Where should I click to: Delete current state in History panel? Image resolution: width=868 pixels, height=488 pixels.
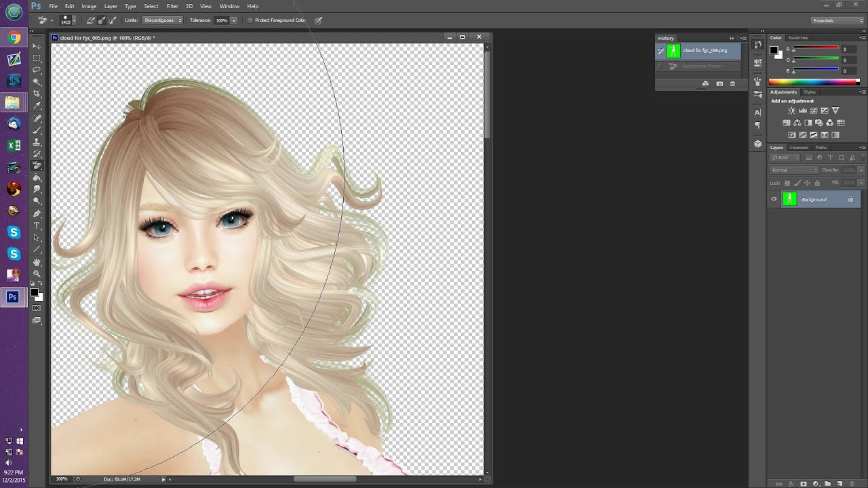pyautogui.click(x=732, y=83)
